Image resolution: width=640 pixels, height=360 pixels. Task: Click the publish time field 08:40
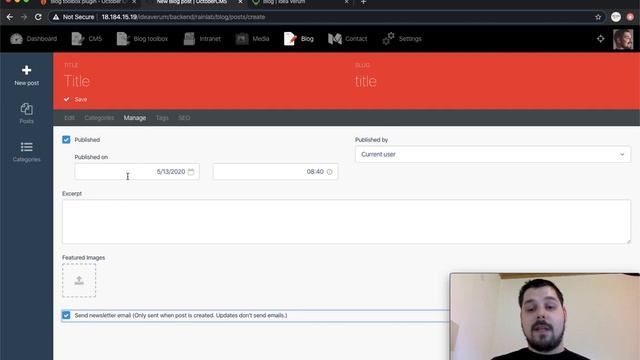(x=275, y=172)
